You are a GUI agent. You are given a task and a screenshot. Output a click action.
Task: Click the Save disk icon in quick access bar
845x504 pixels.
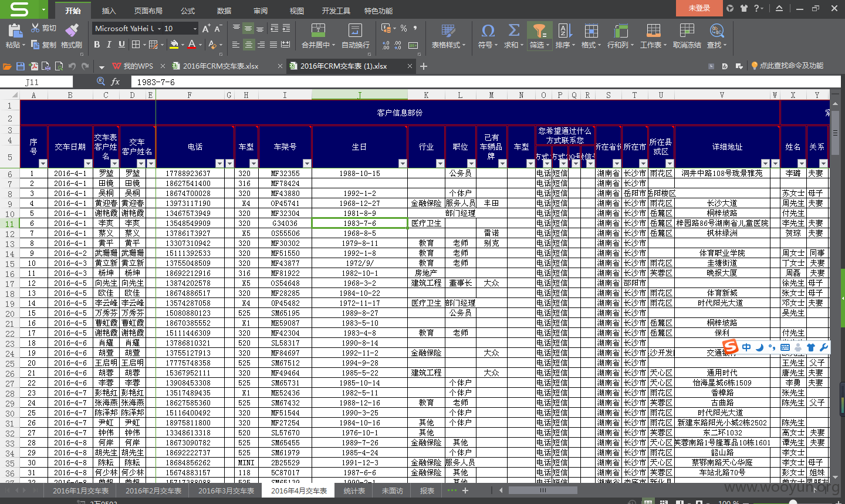coord(21,66)
